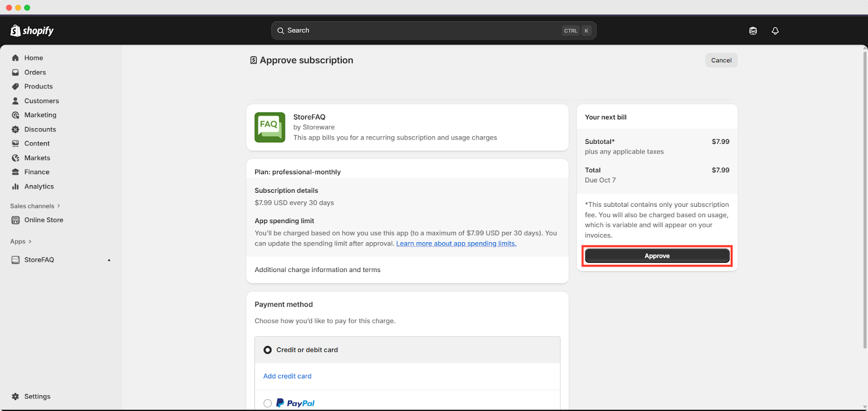Screen dimensions: 868x411
Task: Open Orders via its sidebar icon
Action: coord(15,72)
